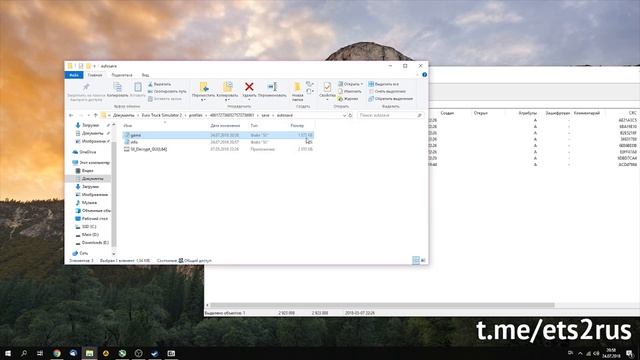Click Edit (Изменить) in the Open group
This screenshot has width=640, height=360.
350,91
